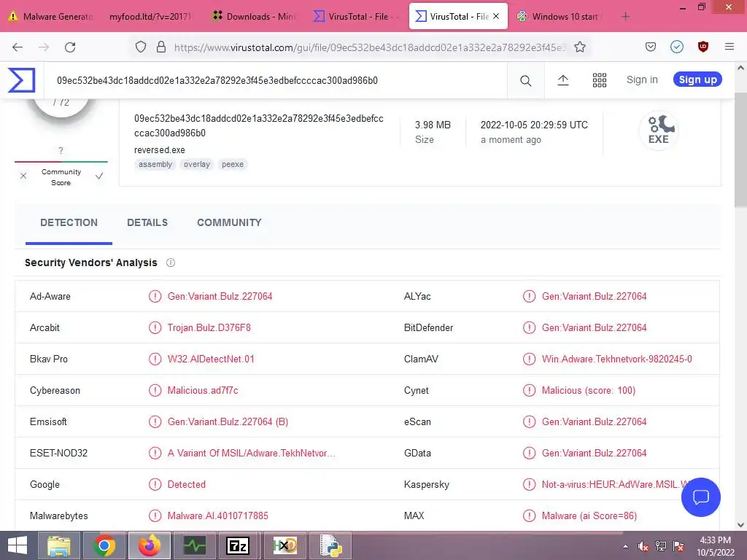This screenshot has height=560, width=747.
Task: Open Windows Start button
Action: (18, 545)
